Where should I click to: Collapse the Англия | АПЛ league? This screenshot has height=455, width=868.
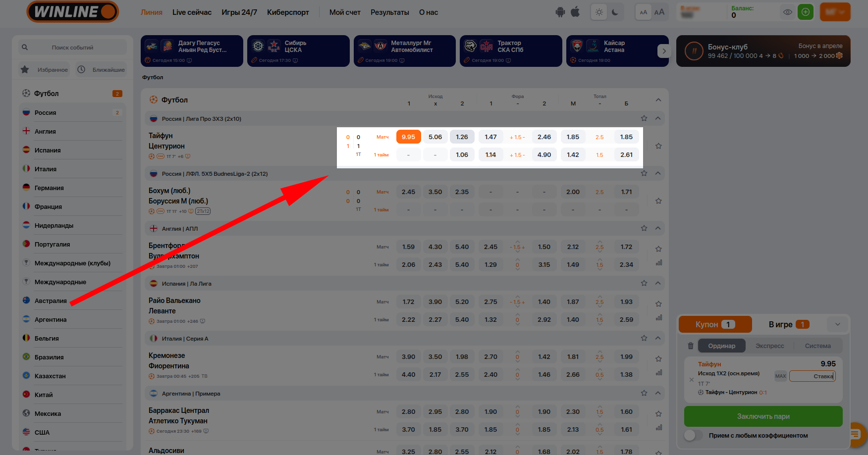pyautogui.click(x=658, y=228)
